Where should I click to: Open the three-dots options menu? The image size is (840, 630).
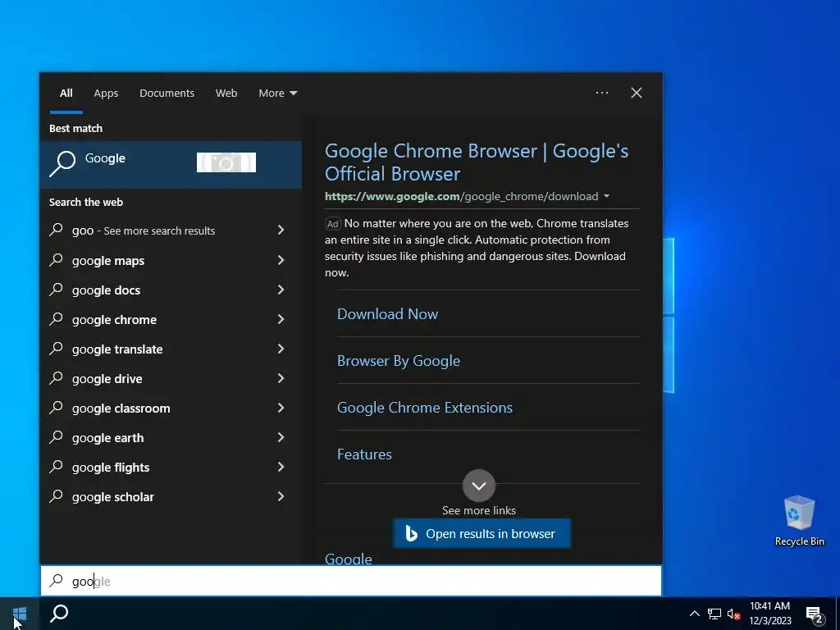[x=602, y=93]
